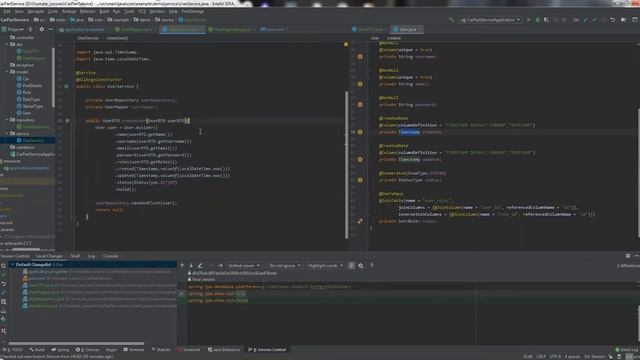Image resolution: width=640 pixels, height=360 pixels.
Task: Collapse the dto folder in Project tree
Action: (7, 44)
